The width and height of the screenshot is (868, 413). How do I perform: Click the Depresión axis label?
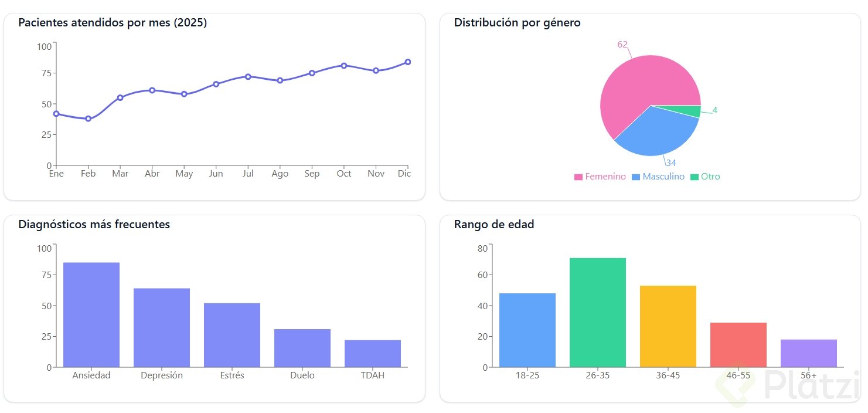pyautogui.click(x=162, y=375)
